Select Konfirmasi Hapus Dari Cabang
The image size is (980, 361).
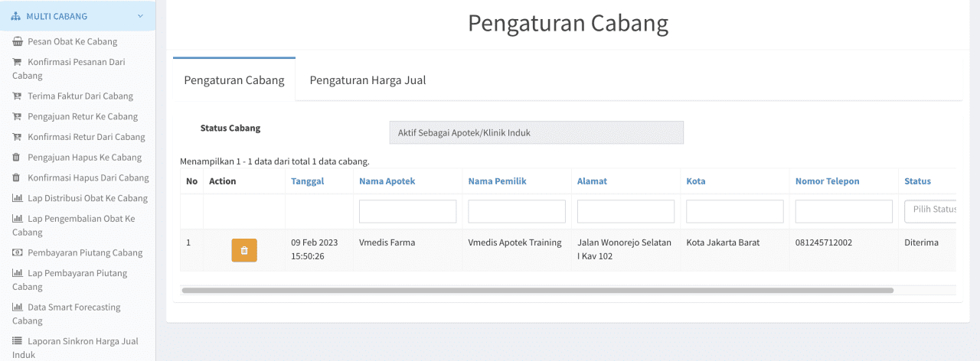[88, 177]
